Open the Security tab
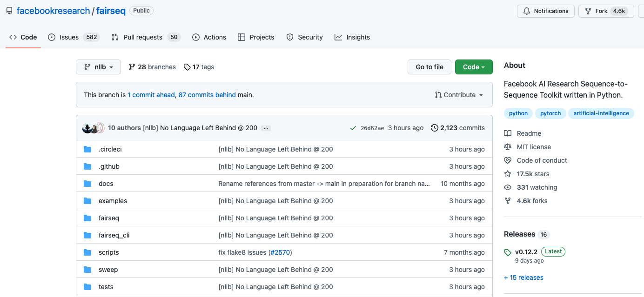 (x=304, y=37)
